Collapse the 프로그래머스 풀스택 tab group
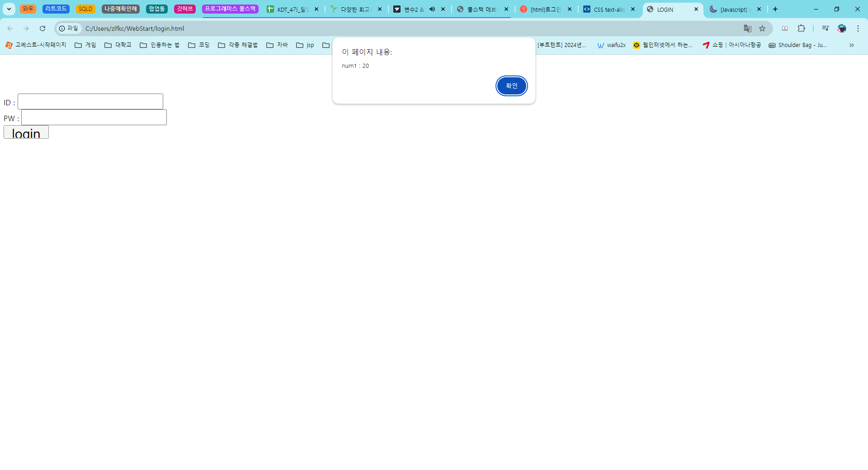Image resolution: width=868 pixels, height=470 pixels. click(230, 9)
